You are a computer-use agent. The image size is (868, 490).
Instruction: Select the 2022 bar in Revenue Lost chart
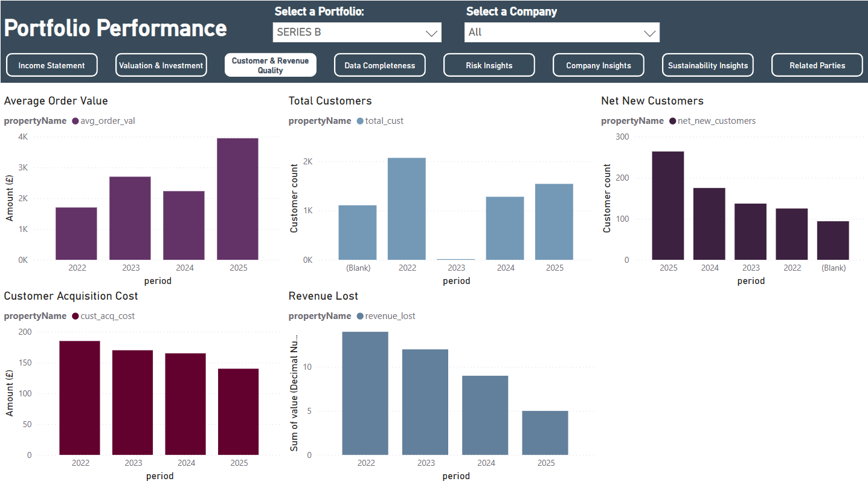pyautogui.click(x=365, y=393)
